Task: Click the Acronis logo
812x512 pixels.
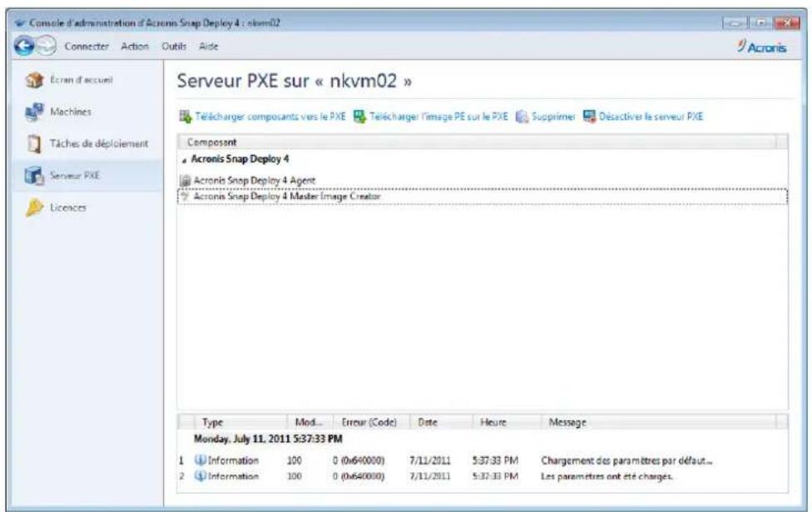Action: [x=762, y=47]
